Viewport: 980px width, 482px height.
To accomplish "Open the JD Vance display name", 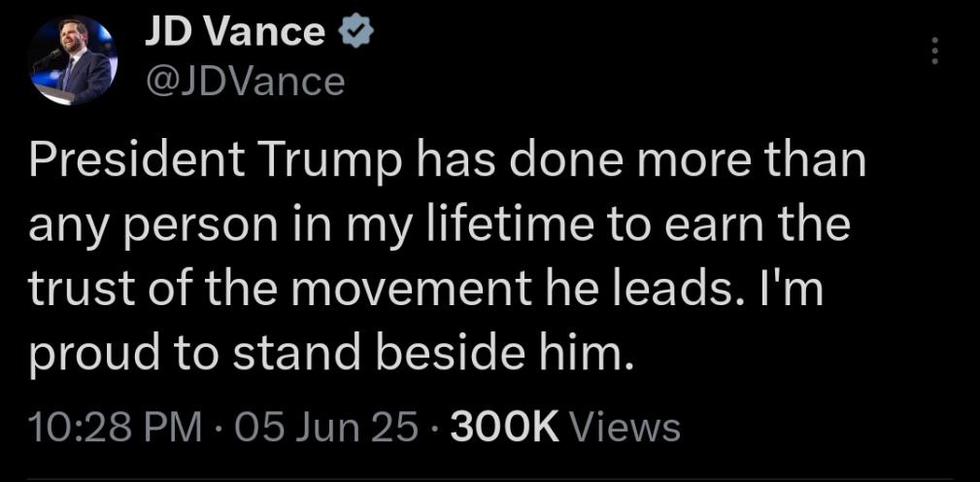I will click(234, 32).
